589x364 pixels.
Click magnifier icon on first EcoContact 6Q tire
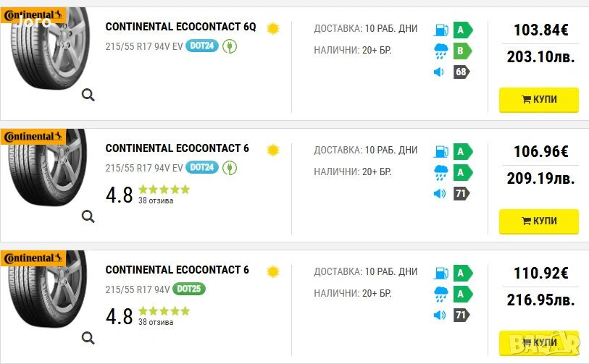(88, 95)
